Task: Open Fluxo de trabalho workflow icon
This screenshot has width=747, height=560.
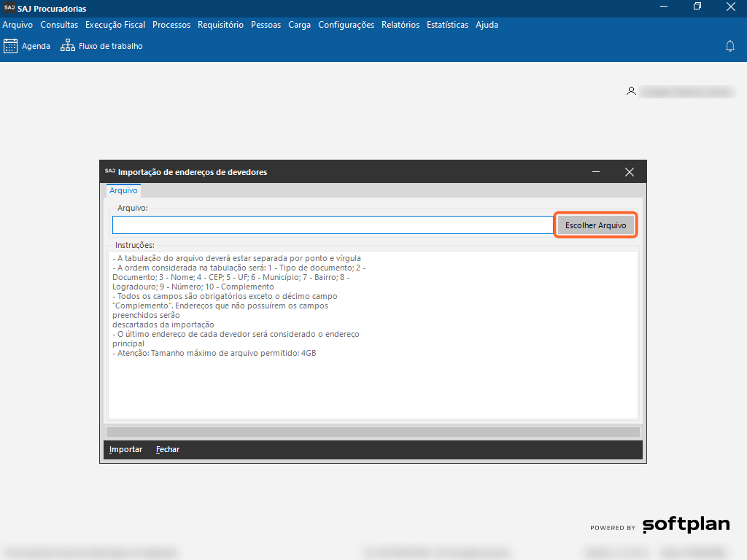Action: (68, 46)
